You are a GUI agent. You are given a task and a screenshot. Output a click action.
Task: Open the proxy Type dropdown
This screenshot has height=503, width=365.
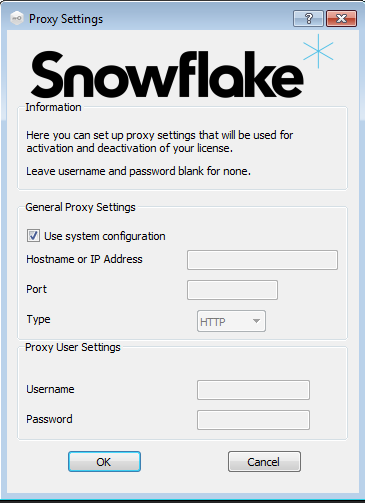pyautogui.click(x=231, y=321)
